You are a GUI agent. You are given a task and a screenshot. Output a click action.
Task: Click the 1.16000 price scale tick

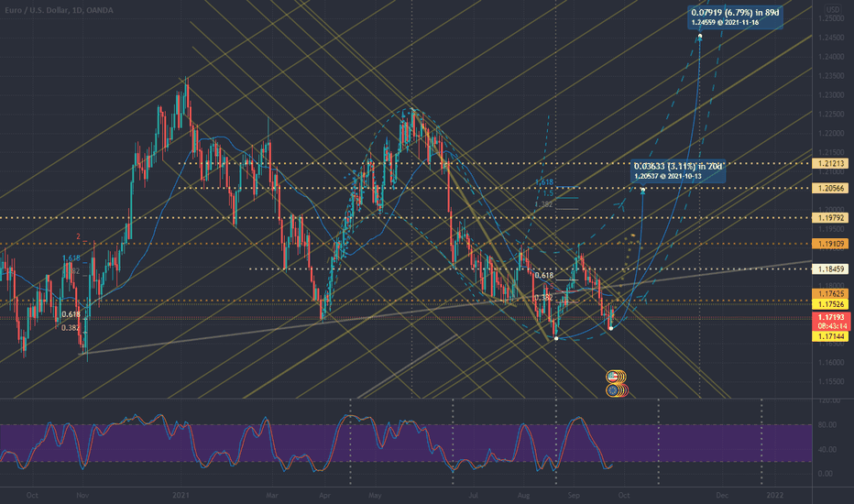tap(831, 362)
